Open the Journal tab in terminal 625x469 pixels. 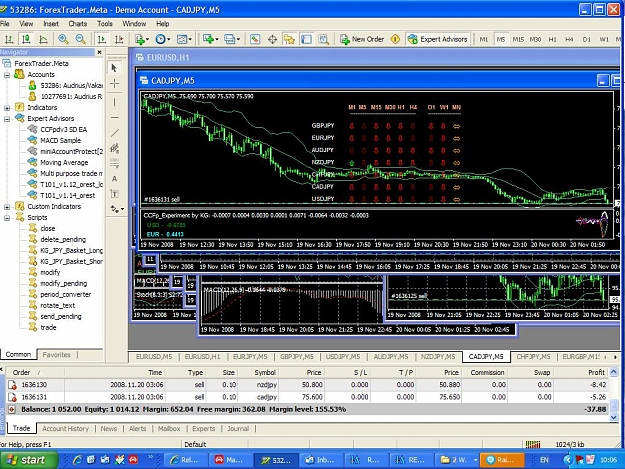(x=238, y=428)
